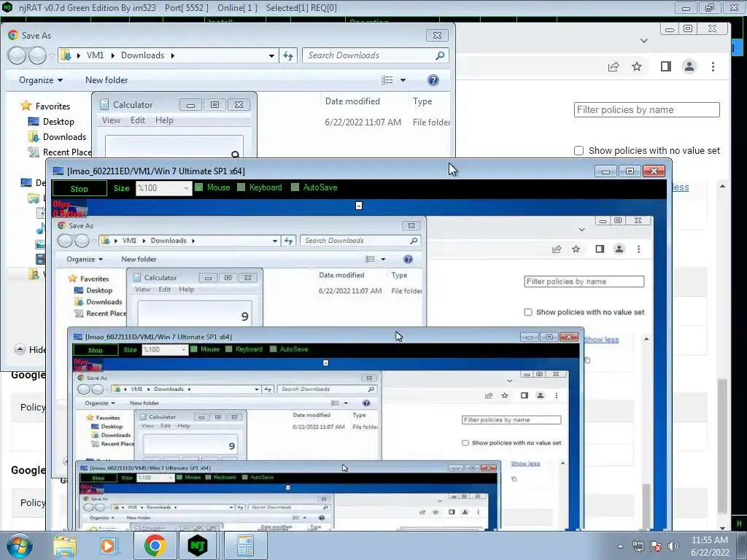
Task: Click magnifier icon in Search Downloads box
Action: tap(440, 55)
